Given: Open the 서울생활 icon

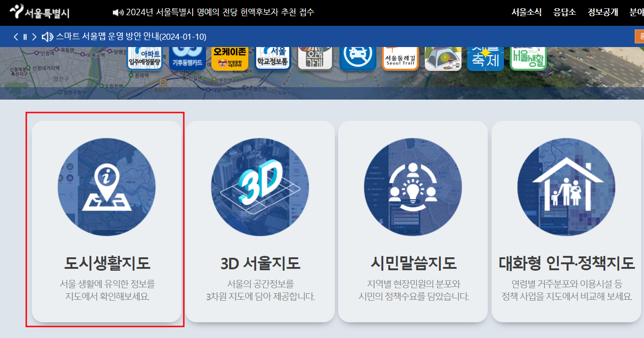Looking at the screenshot, I should tap(528, 58).
